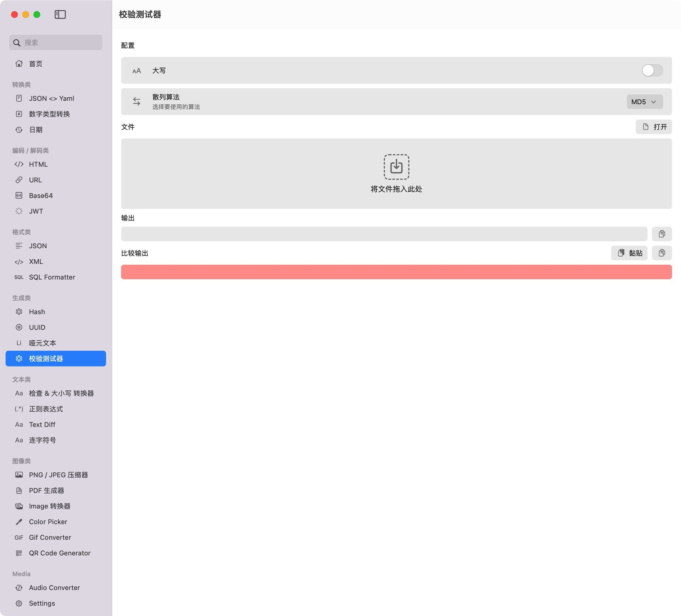Screen dimensions: 681x616
Task: Open the QR Code Generator label
Action: click(x=60, y=553)
